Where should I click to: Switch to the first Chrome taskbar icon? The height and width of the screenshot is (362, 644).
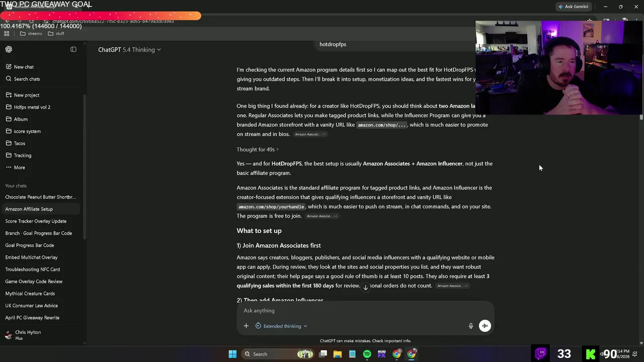click(x=397, y=354)
